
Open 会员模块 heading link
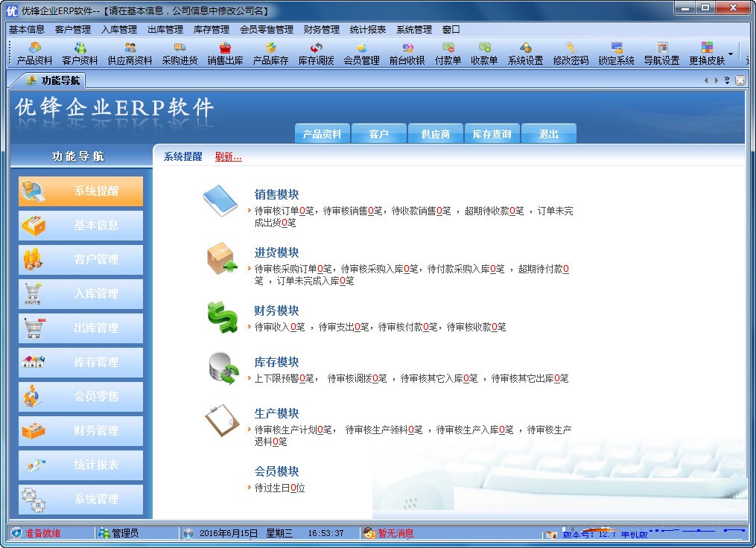(277, 471)
